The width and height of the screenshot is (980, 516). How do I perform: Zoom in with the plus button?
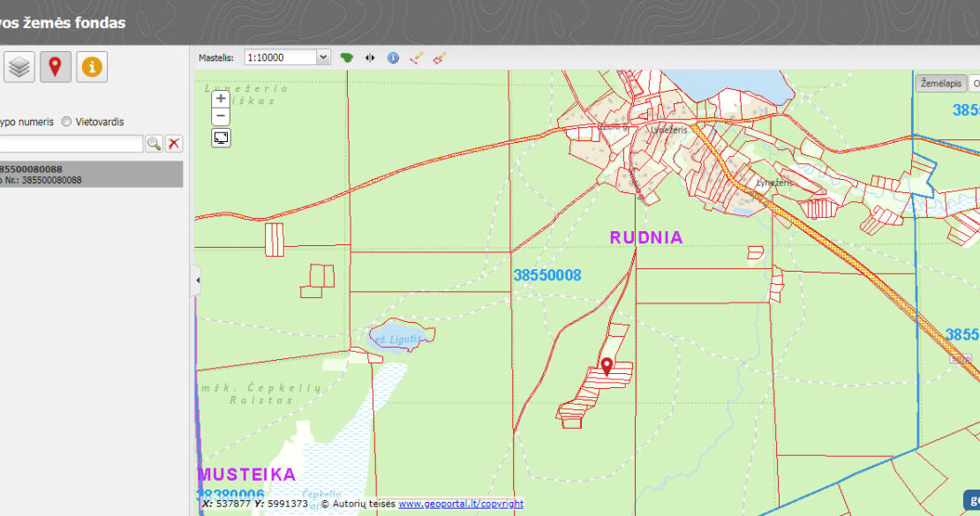(x=221, y=99)
